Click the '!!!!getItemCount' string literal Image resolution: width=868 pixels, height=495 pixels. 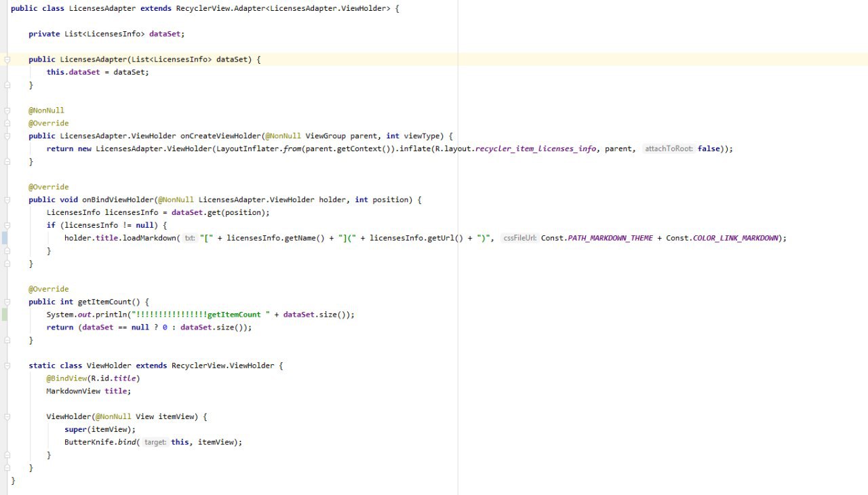pyautogui.click(x=200, y=315)
